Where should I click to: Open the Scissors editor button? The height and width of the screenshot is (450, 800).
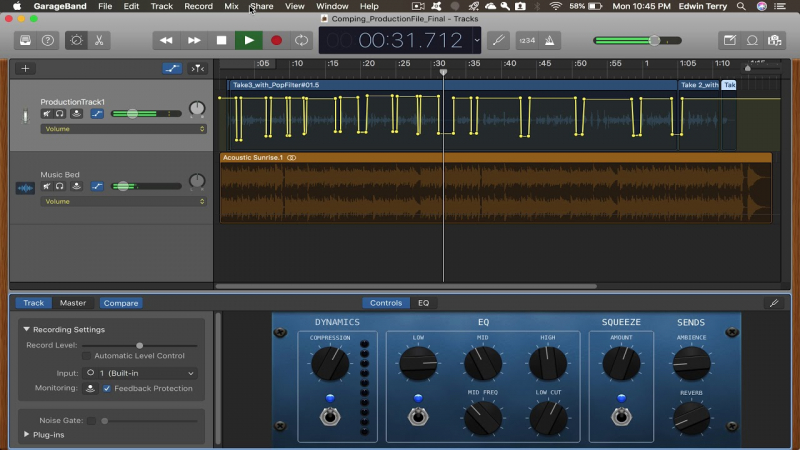pos(99,41)
